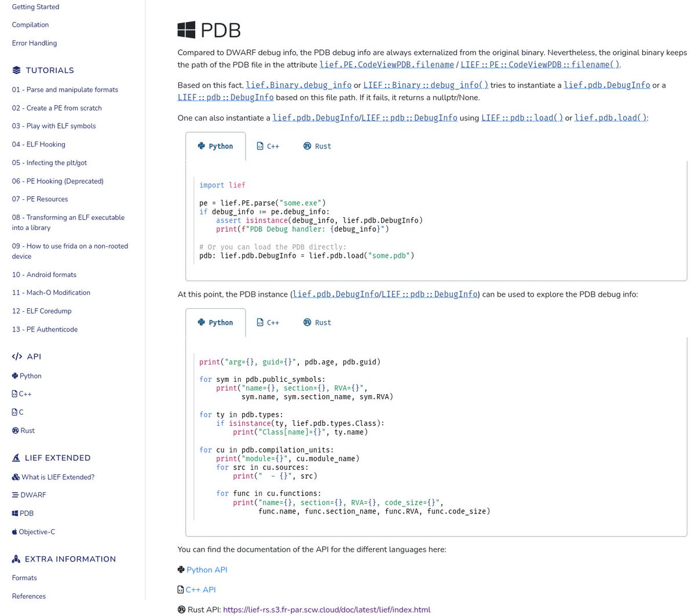
Task: Click Rust gear icon on first code block tab
Action: coord(307,146)
